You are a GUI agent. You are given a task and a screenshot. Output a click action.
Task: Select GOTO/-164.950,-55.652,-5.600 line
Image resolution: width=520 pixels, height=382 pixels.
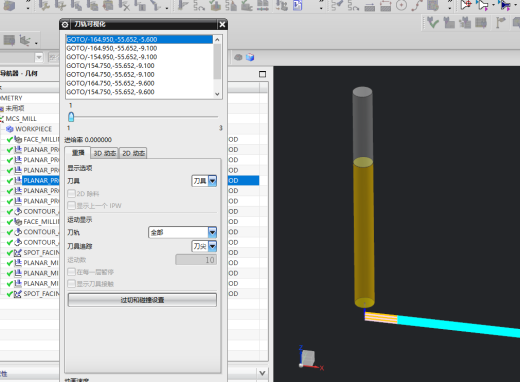(x=139, y=39)
